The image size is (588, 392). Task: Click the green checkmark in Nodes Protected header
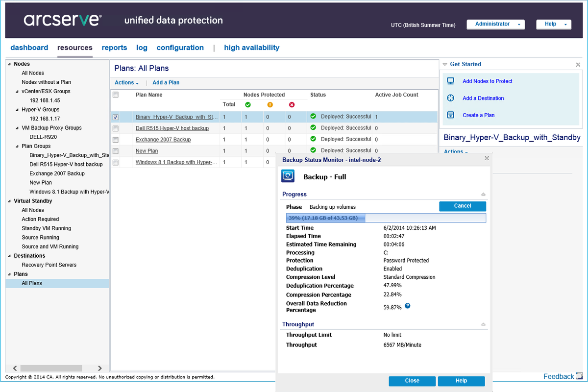coord(247,104)
